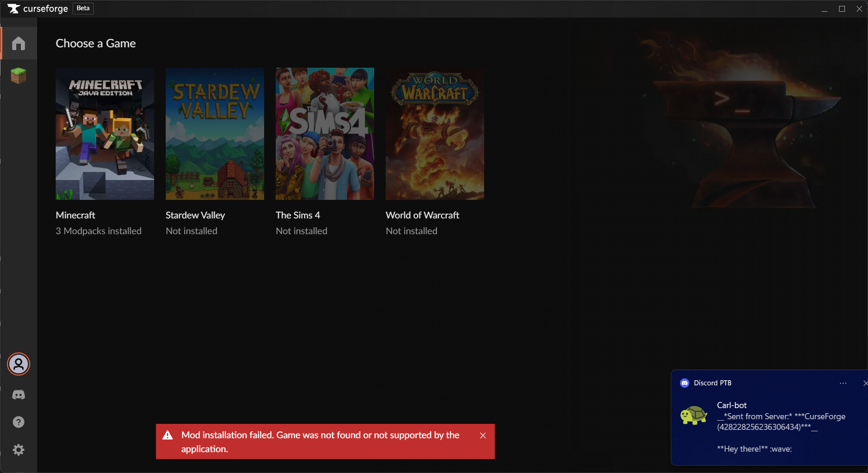Open the Discord sidebar icon

coord(19,395)
